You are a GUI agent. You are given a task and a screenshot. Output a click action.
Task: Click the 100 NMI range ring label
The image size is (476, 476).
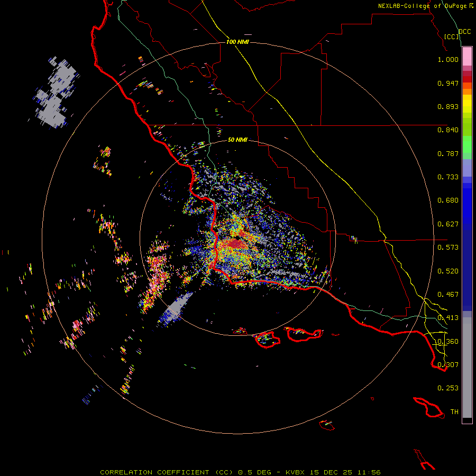coord(237,42)
